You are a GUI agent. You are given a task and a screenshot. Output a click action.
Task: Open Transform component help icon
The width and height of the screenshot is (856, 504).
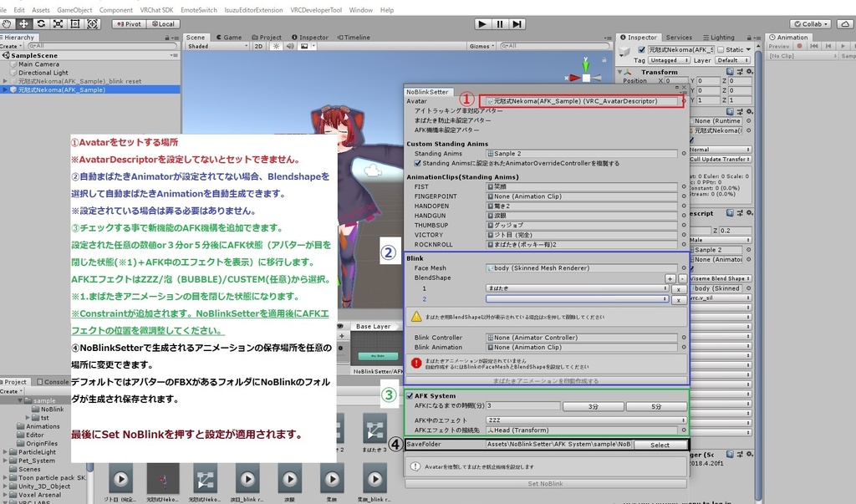tap(730, 72)
